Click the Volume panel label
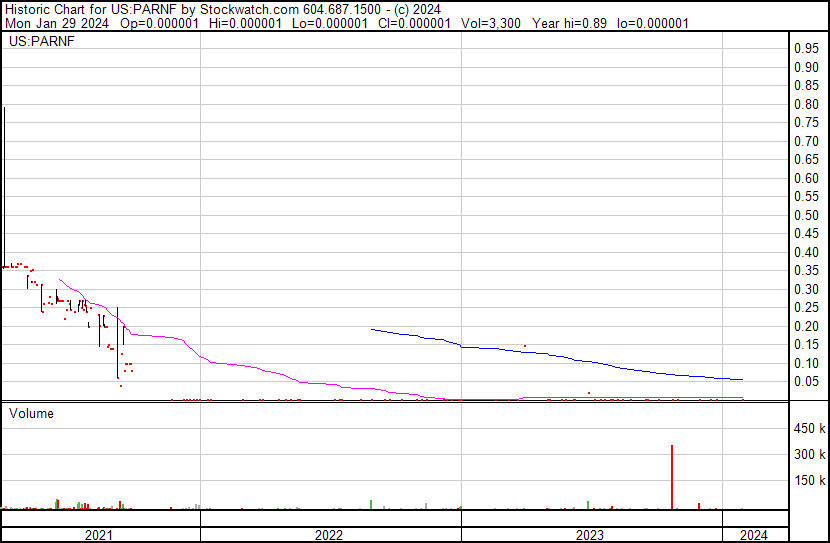 pos(31,413)
